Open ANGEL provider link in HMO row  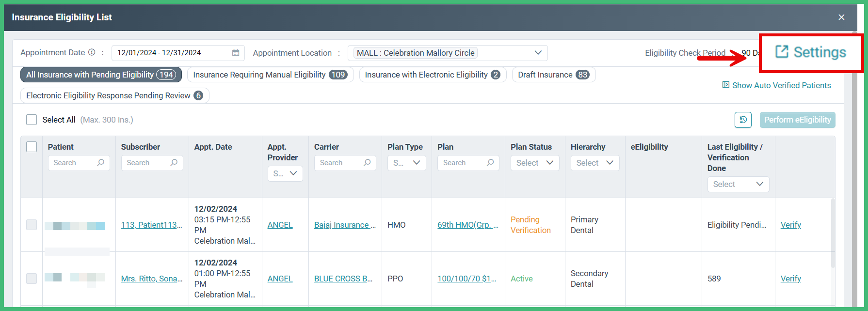280,225
